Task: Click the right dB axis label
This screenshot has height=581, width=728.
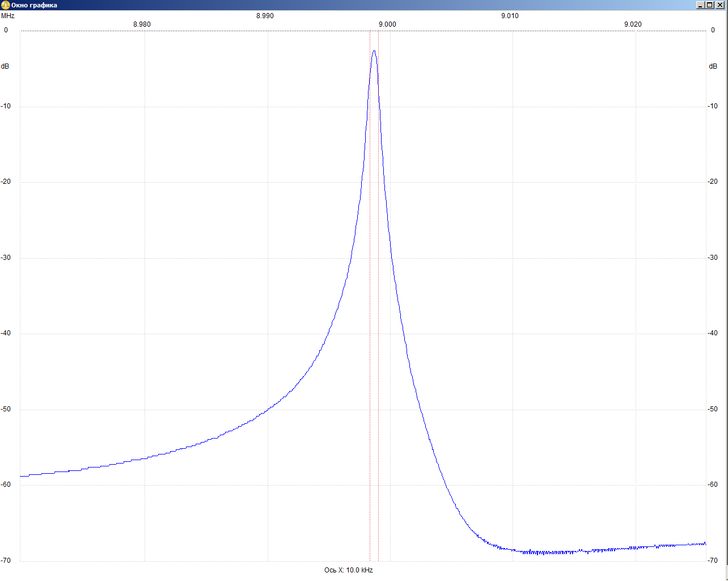Action: coord(713,66)
